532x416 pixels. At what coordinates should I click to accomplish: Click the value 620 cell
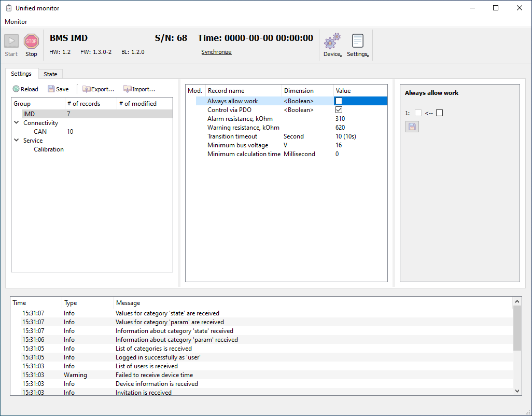[x=360, y=128]
